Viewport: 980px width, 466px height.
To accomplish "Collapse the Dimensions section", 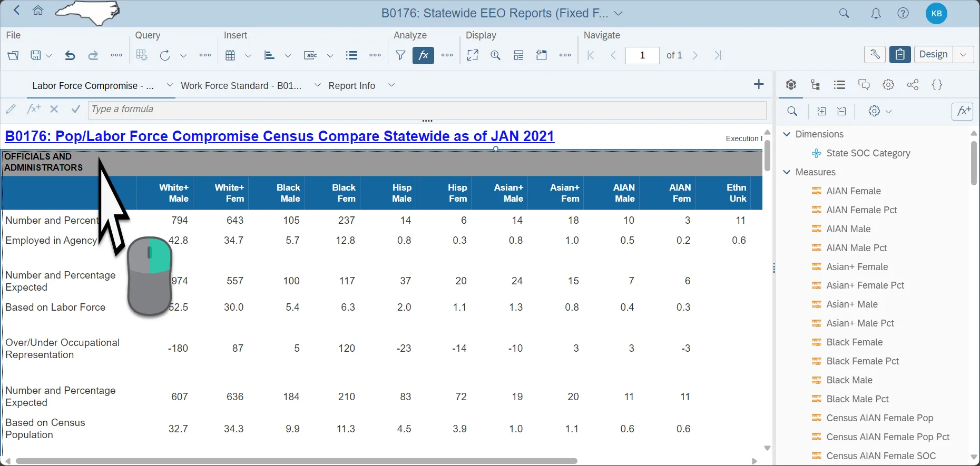I will tap(787, 134).
